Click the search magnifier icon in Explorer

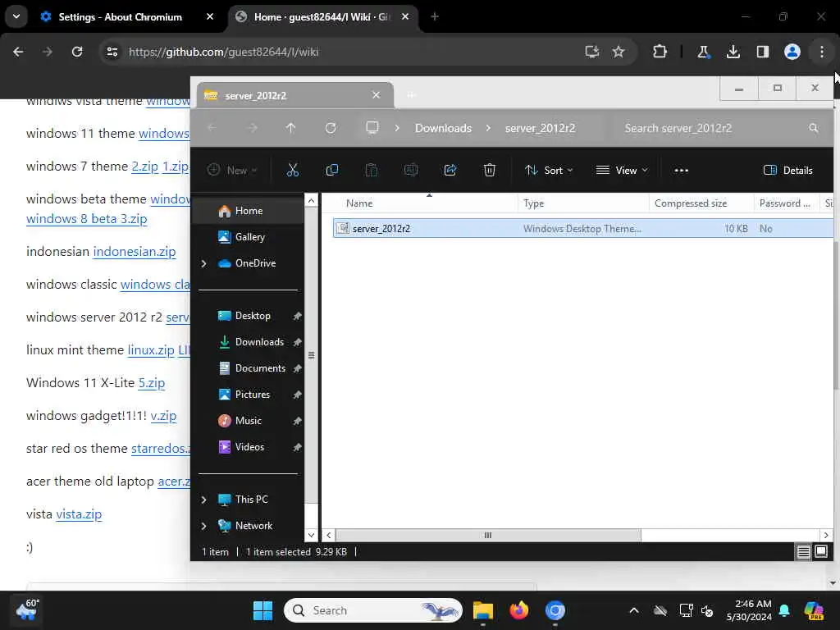tap(813, 128)
